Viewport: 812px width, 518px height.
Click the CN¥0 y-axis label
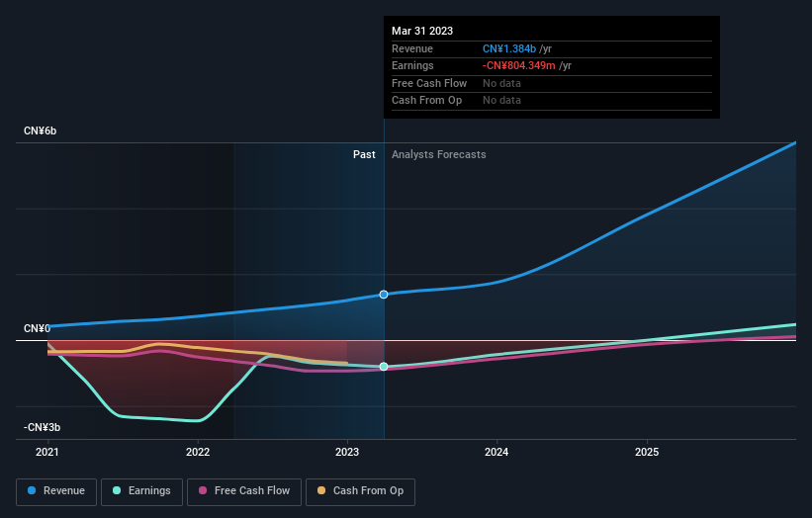point(37,328)
